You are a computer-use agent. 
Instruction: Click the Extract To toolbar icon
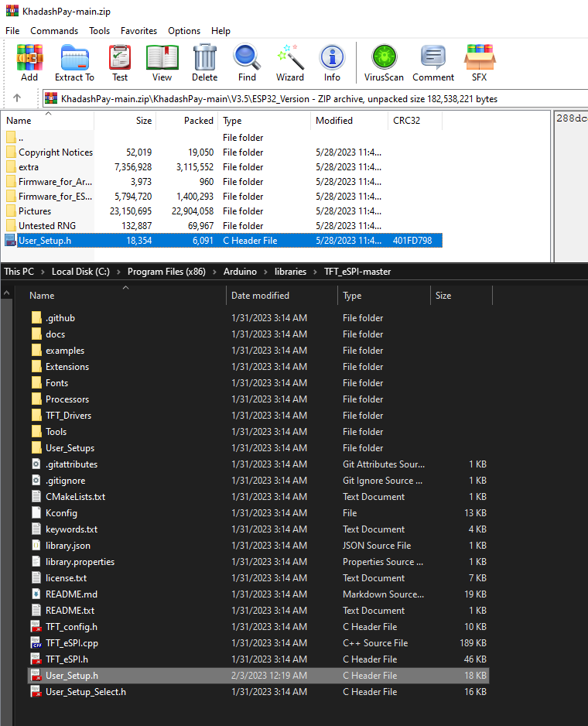[x=74, y=57]
